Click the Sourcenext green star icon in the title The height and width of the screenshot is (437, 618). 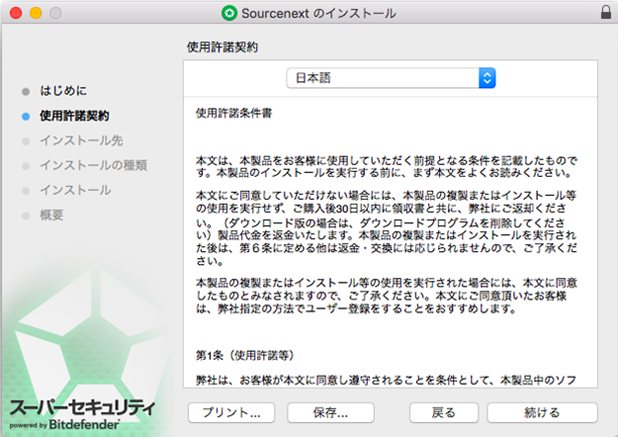coord(229,13)
